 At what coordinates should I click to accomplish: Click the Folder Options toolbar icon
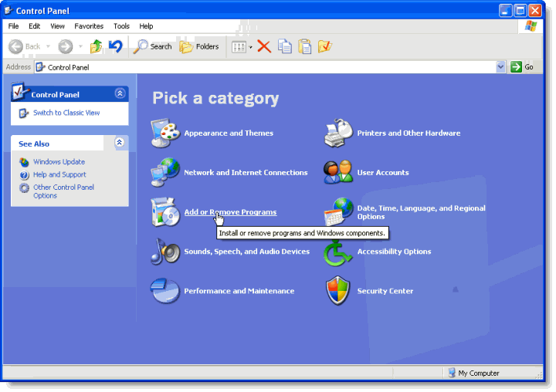pyautogui.click(x=325, y=46)
